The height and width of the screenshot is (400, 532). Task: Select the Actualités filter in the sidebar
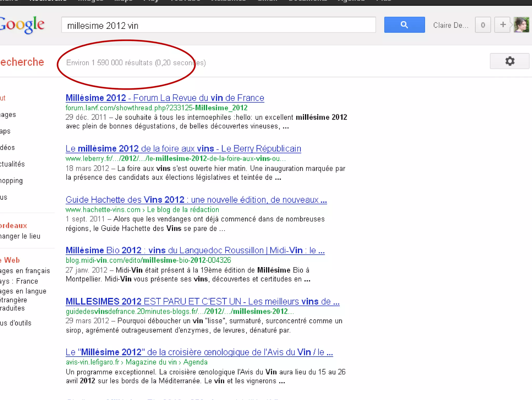click(x=12, y=164)
